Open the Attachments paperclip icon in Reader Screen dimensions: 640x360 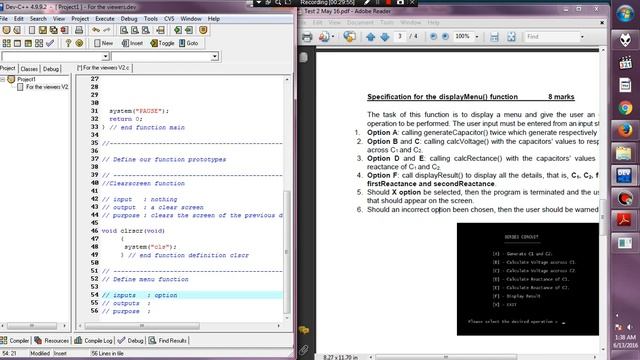tap(304, 349)
